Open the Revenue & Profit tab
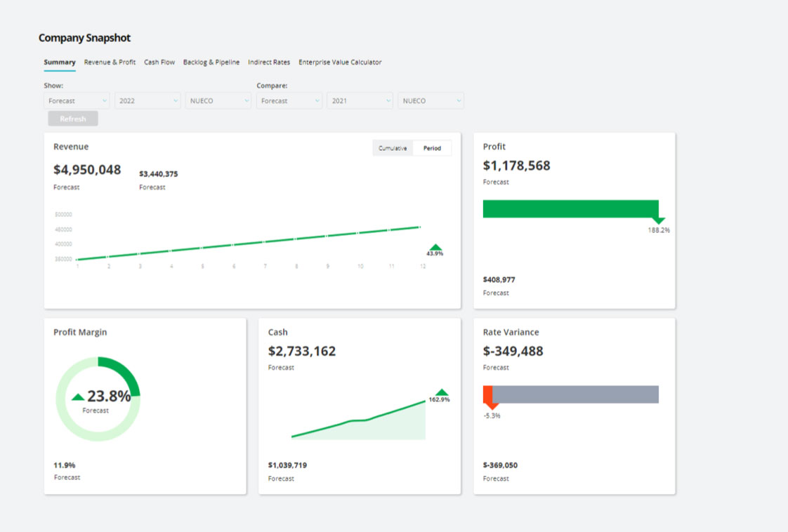This screenshot has height=532, width=788. click(110, 62)
